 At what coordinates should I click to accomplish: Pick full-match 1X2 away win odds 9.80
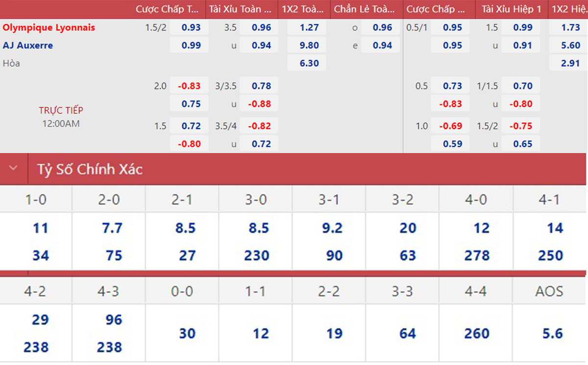click(x=309, y=45)
